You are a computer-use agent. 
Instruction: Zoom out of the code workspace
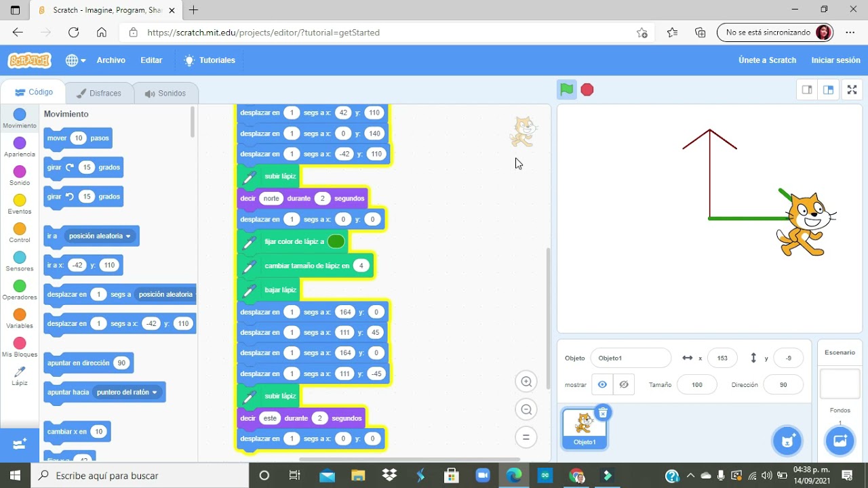point(526,409)
